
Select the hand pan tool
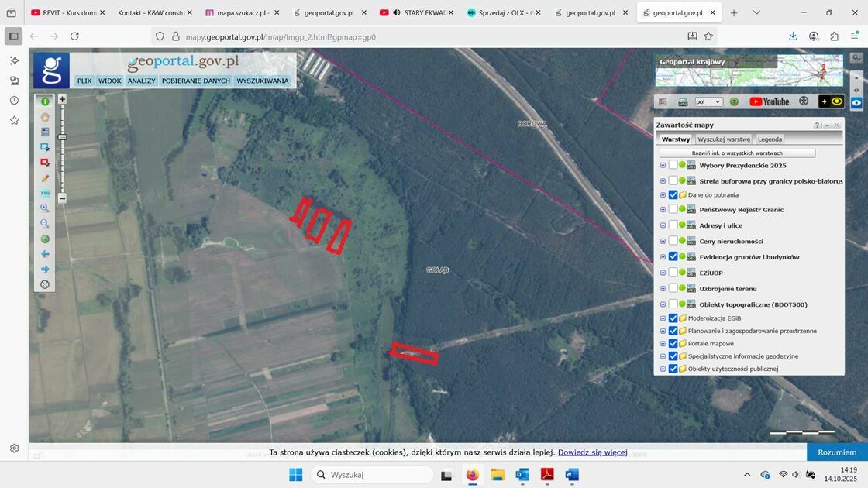click(45, 117)
